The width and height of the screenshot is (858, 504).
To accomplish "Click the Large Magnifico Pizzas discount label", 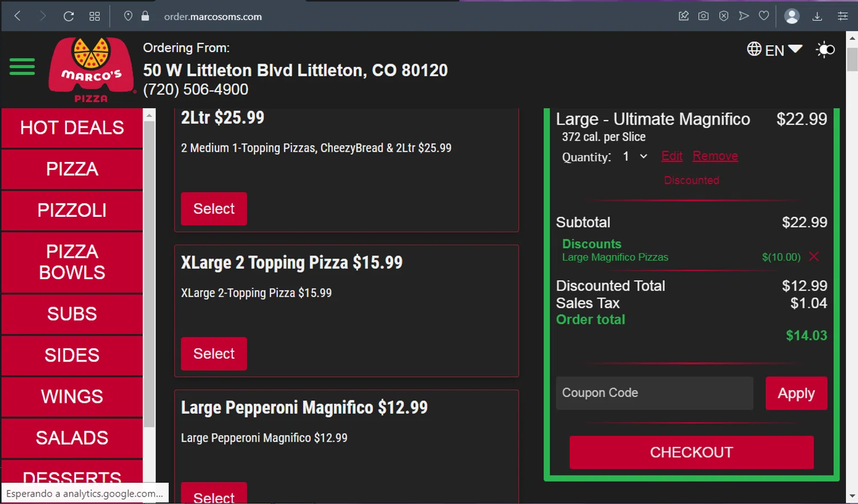I will [615, 257].
